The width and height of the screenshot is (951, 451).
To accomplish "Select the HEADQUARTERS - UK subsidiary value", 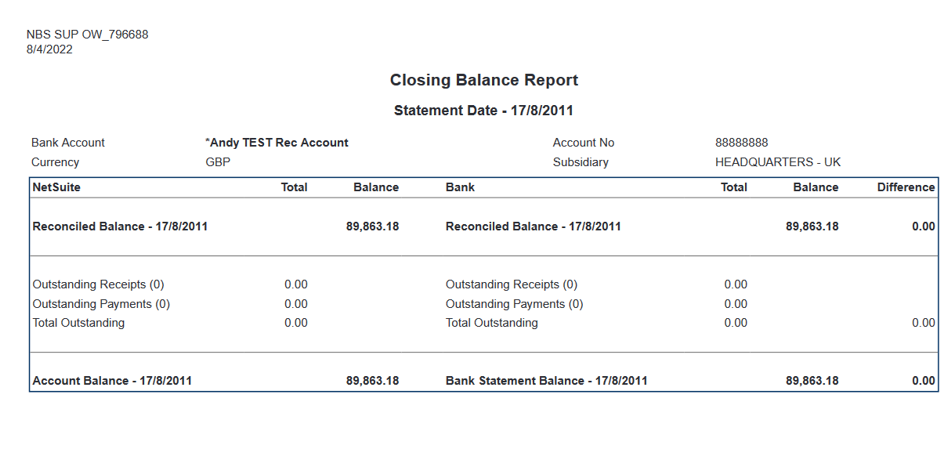I will pyautogui.click(x=777, y=162).
